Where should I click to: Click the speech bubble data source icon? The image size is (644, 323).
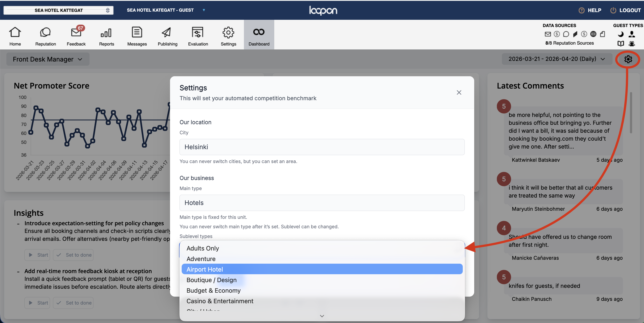pos(566,34)
